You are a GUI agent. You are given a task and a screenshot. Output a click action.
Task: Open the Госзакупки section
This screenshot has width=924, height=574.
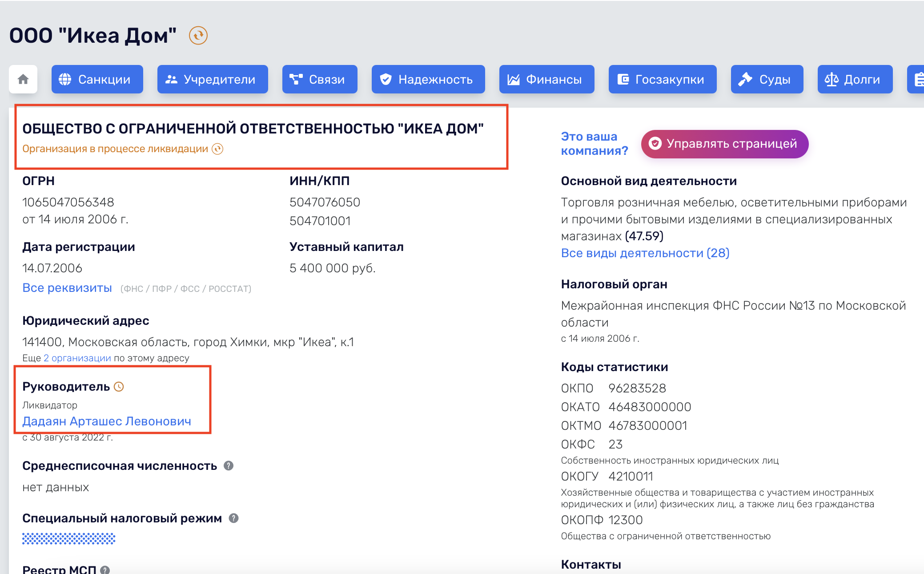pos(662,79)
